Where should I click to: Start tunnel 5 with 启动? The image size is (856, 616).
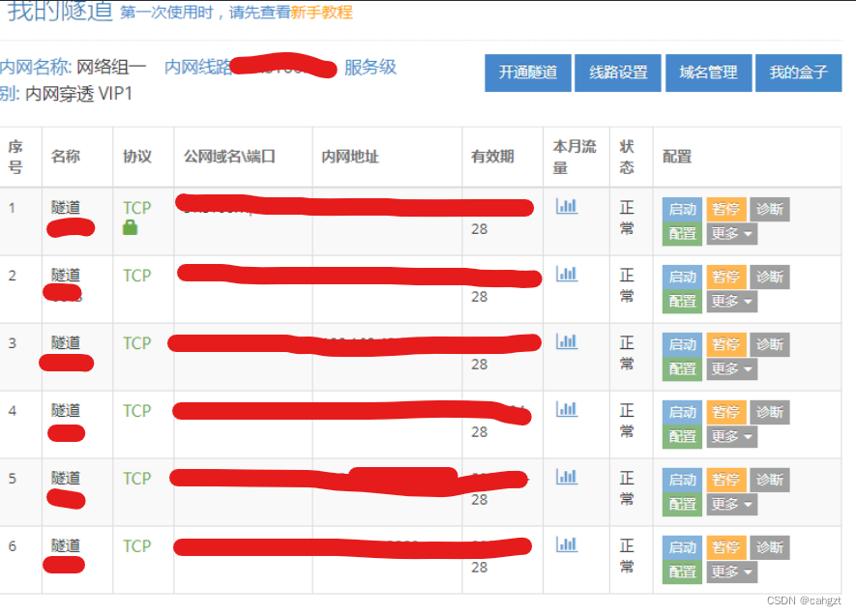(x=683, y=480)
